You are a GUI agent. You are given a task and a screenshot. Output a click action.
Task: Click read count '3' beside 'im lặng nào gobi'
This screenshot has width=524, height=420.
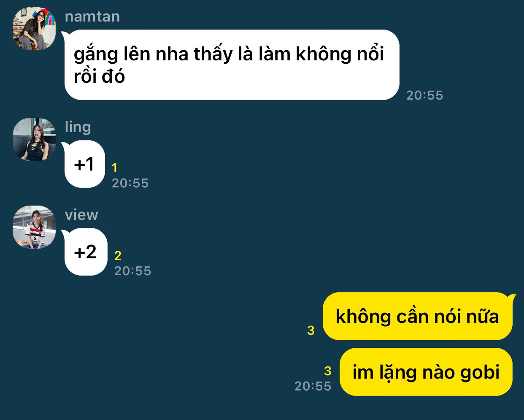pyautogui.click(x=328, y=371)
